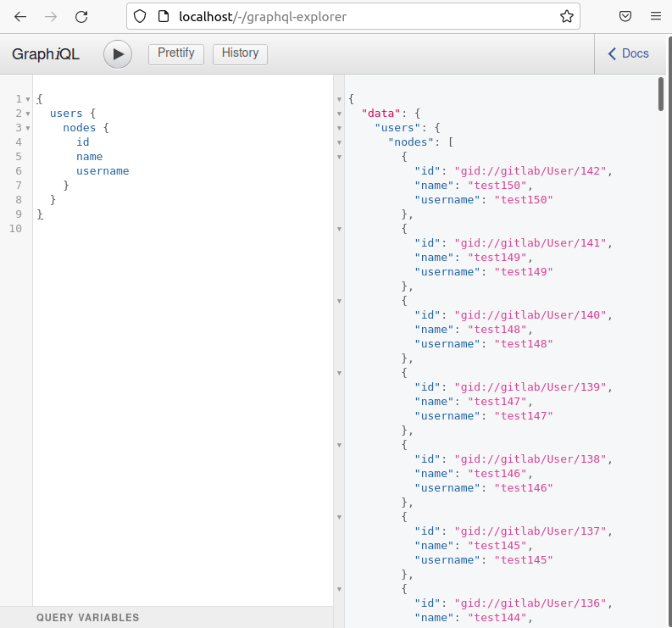The height and width of the screenshot is (628, 672).
Task: Reload the page with refresh icon
Action: pyautogui.click(x=81, y=16)
